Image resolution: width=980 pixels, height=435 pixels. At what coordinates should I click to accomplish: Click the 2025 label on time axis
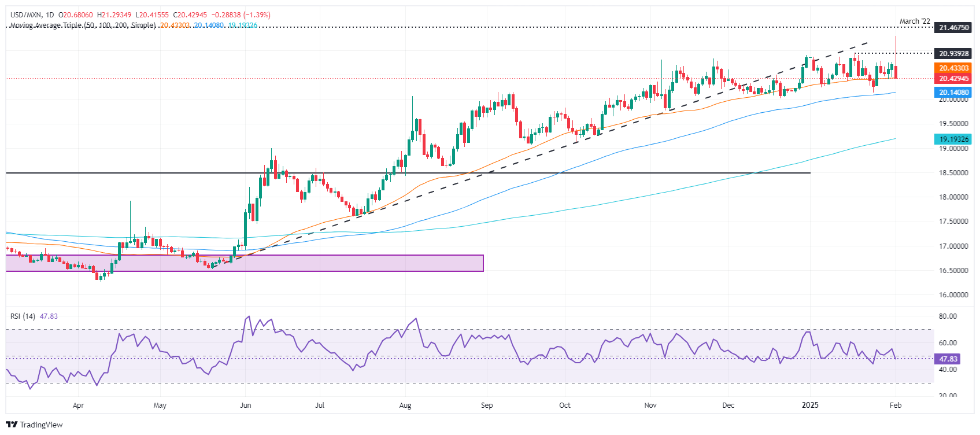tap(810, 405)
